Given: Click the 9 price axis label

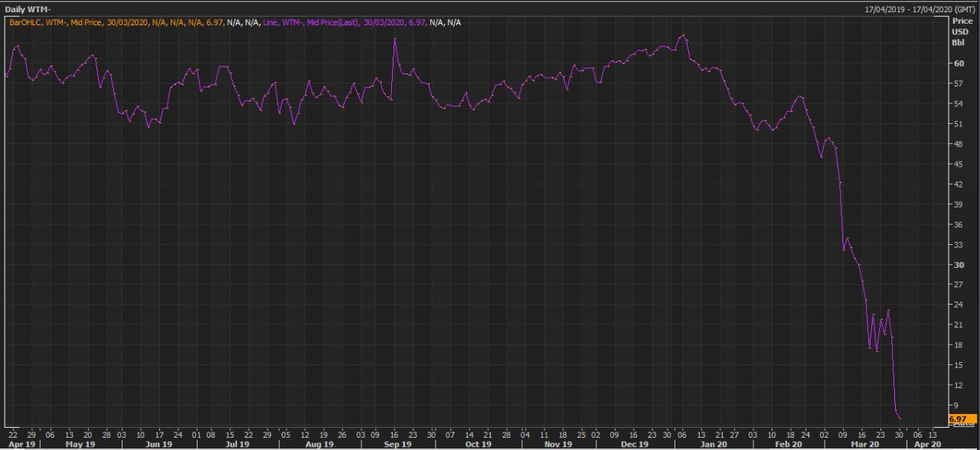Looking at the screenshot, I should tap(955, 406).
